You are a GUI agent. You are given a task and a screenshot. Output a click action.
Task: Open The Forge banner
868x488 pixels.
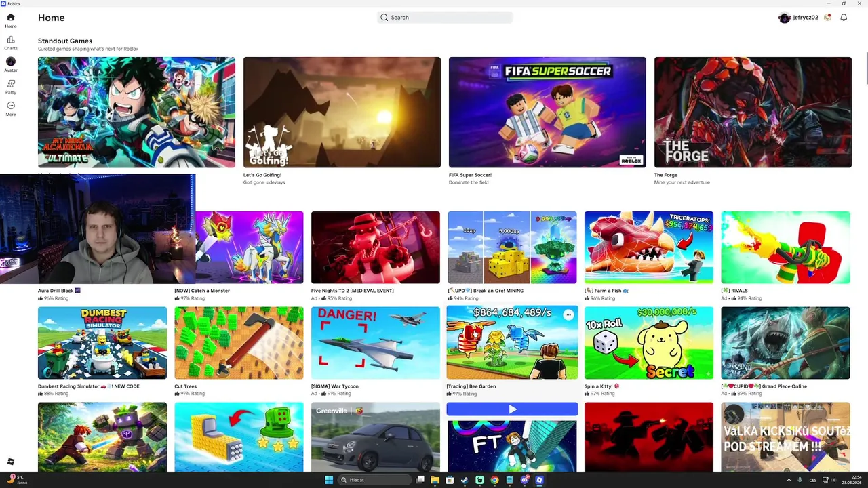click(753, 112)
